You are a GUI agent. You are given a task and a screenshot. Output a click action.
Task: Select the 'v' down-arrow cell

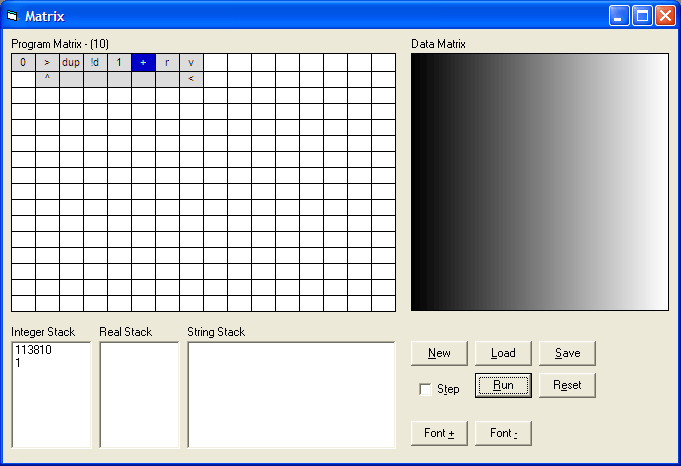pos(191,62)
